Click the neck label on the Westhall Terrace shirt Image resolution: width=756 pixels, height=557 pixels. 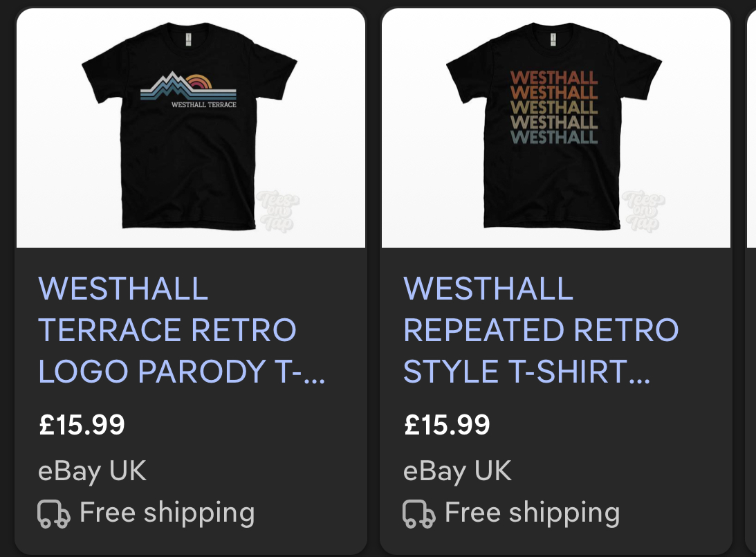187,39
